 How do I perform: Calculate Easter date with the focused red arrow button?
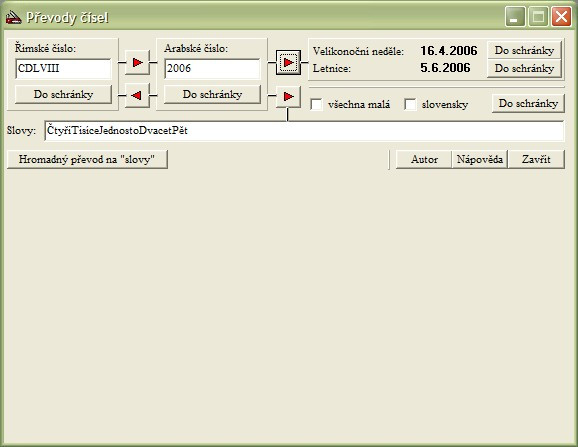pos(288,62)
